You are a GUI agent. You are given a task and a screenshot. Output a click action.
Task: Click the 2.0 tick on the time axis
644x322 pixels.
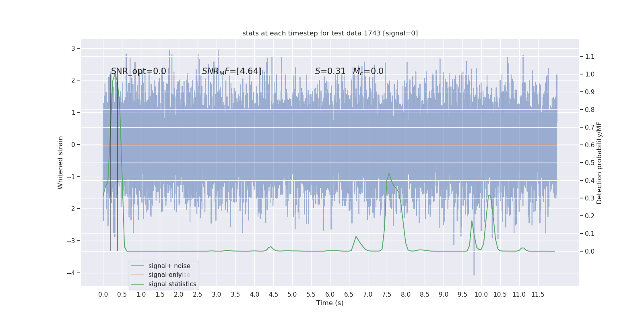coord(179,295)
